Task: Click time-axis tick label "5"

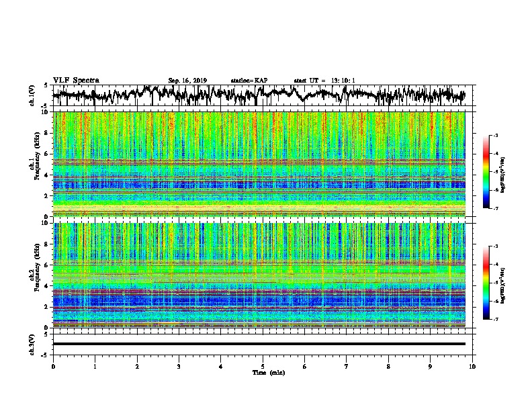Action: click(x=263, y=367)
